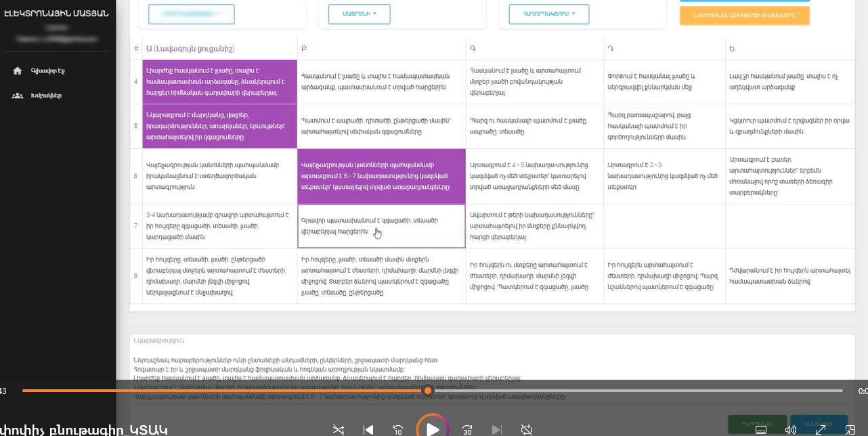The height and width of the screenshot is (436, 868).
Task: Skip forward 30 seconds
Action: coord(467,429)
